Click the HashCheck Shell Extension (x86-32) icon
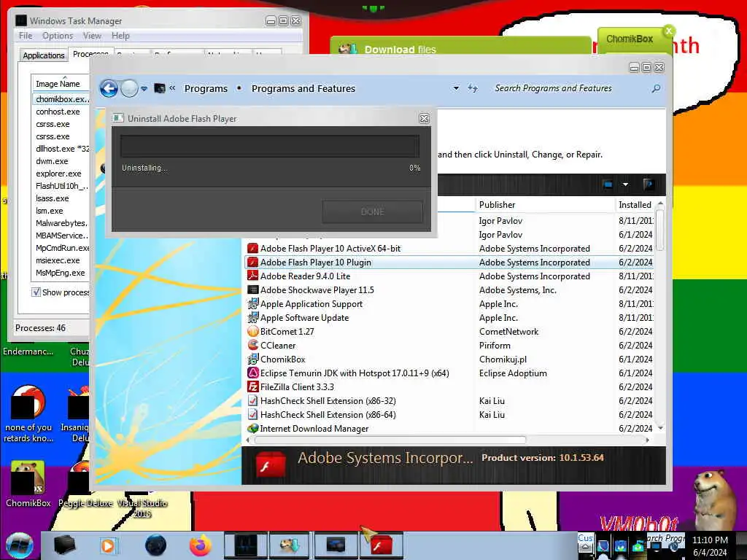The height and width of the screenshot is (560, 747). pyautogui.click(x=252, y=401)
